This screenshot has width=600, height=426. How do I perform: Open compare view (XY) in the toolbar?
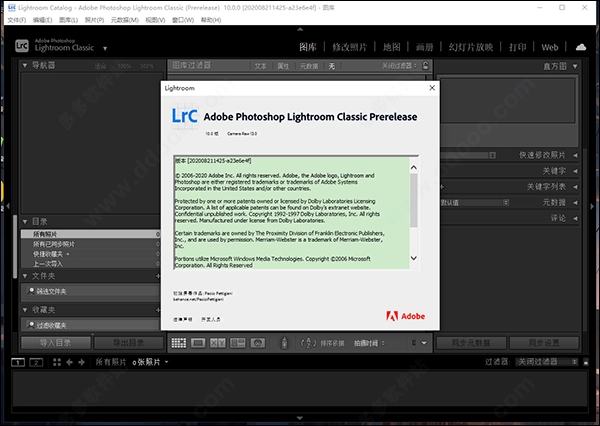pos(217,343)
